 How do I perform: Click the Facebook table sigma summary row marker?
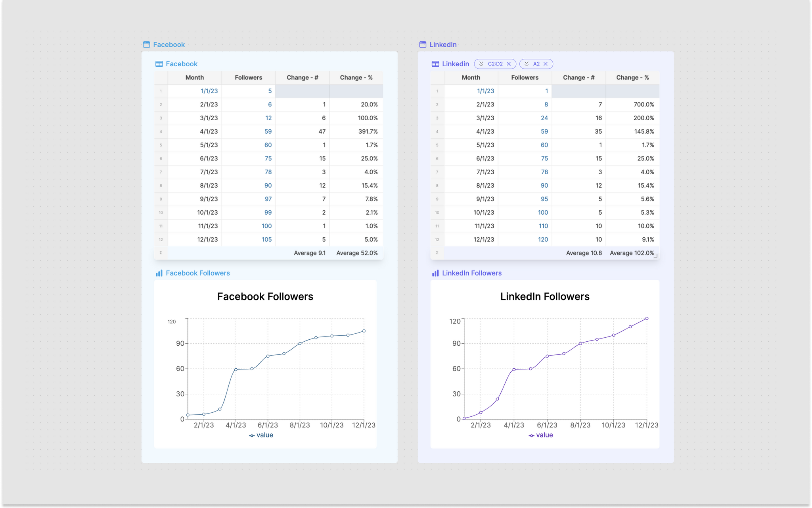(161, 253)
